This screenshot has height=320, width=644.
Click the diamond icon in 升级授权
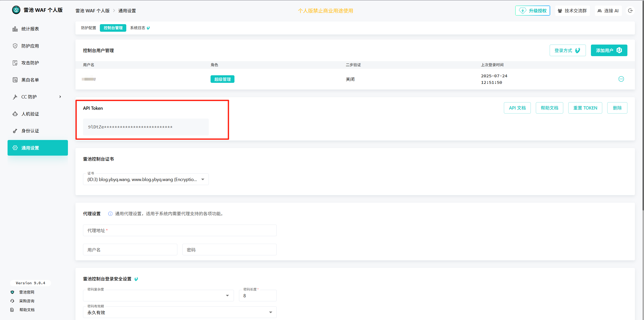point(522,11)
